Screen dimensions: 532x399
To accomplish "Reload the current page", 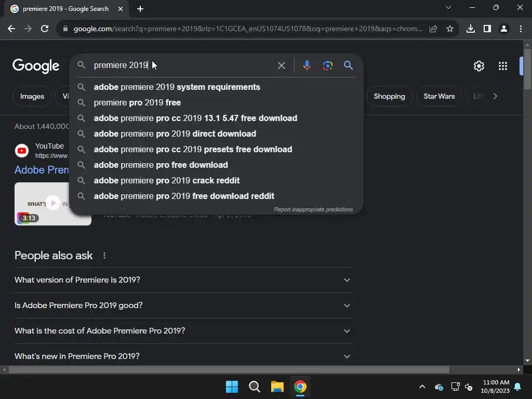I will 45,29.
